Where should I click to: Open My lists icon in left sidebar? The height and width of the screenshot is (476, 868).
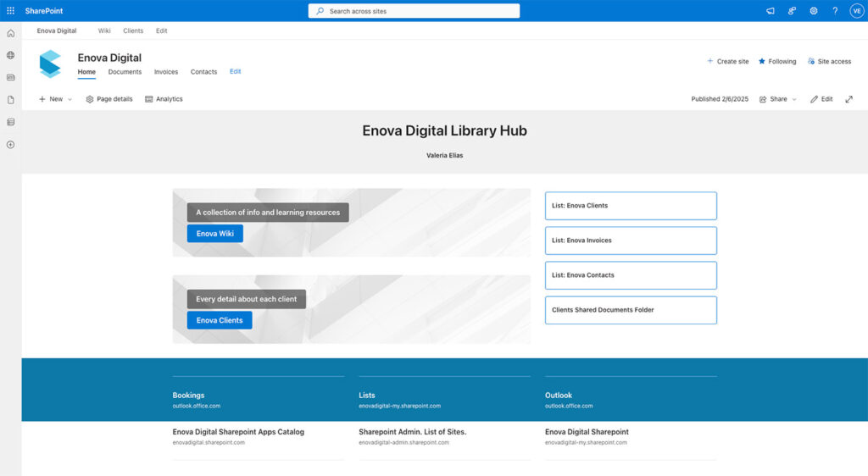pos(10,122)
